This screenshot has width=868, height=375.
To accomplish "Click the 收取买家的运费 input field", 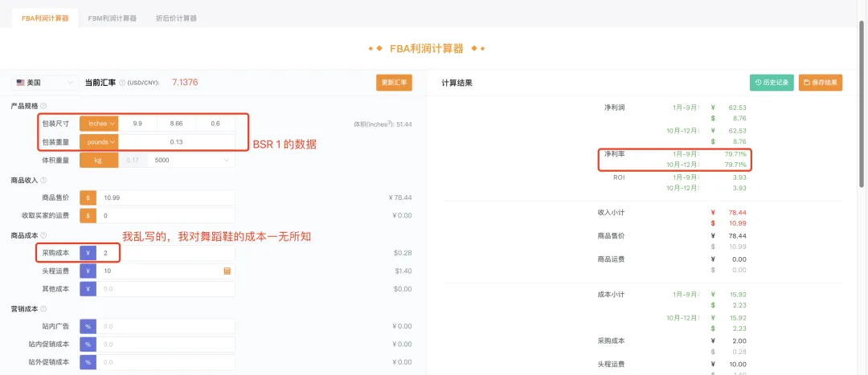I will [166, 216].
